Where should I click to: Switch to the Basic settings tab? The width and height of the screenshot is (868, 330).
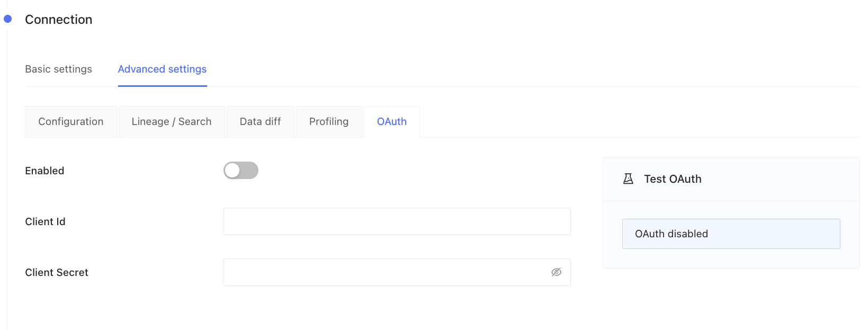click(59, 69)
